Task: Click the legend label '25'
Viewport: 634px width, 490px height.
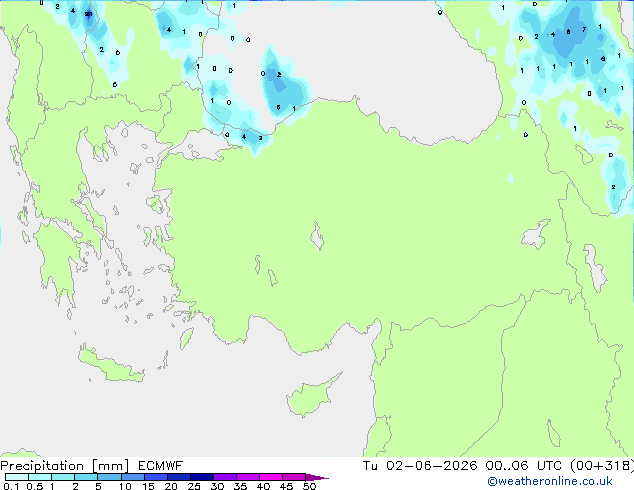Action: point(194,486)
